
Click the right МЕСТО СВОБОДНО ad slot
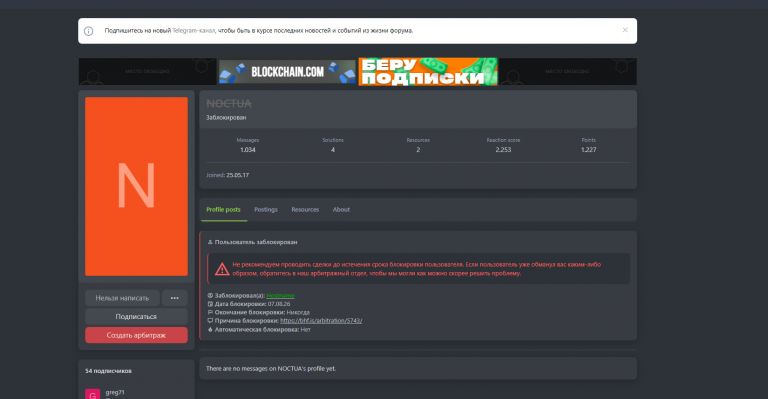[x=568, y=71]
